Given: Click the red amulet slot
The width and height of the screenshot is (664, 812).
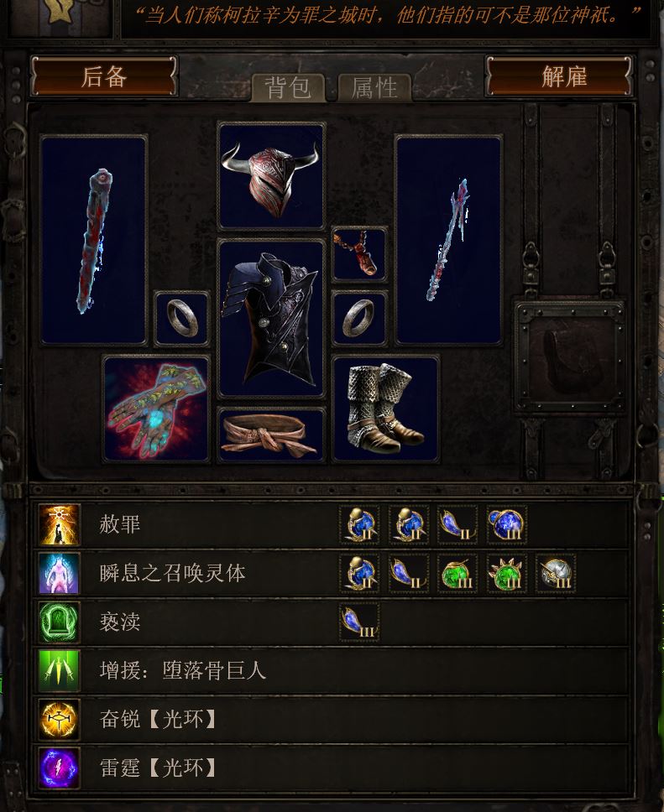Looking at the screenshot, I should click(359, 254).
